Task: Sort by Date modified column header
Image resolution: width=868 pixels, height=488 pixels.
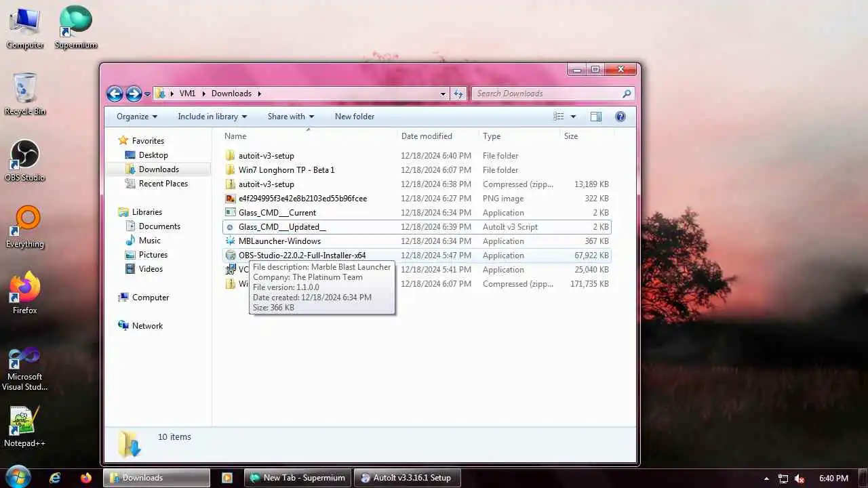Action: (437, 136)
